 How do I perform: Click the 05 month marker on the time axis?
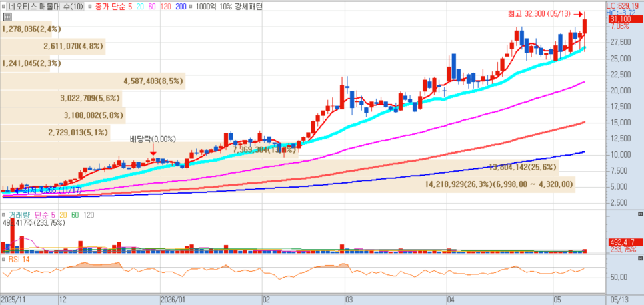[557, 300]
